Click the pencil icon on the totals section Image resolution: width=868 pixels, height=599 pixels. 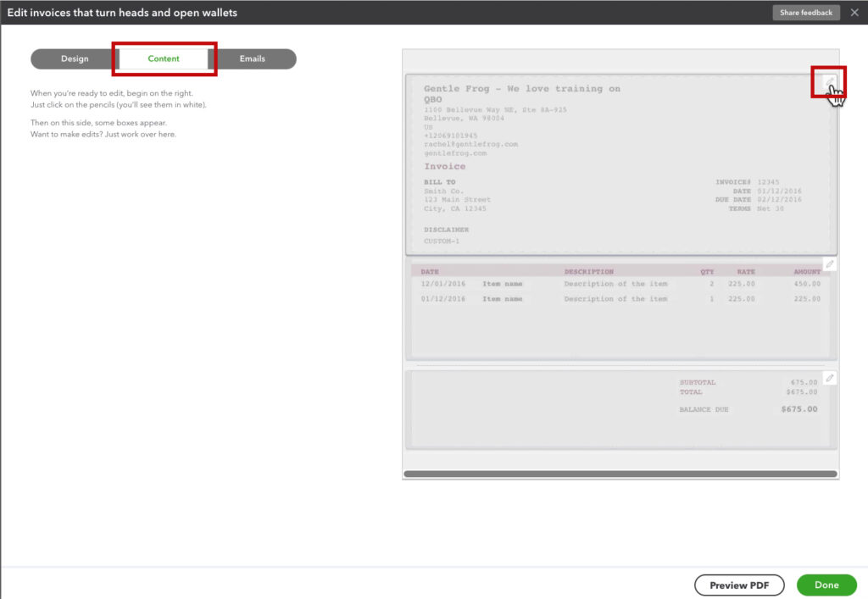pos(829,378)
